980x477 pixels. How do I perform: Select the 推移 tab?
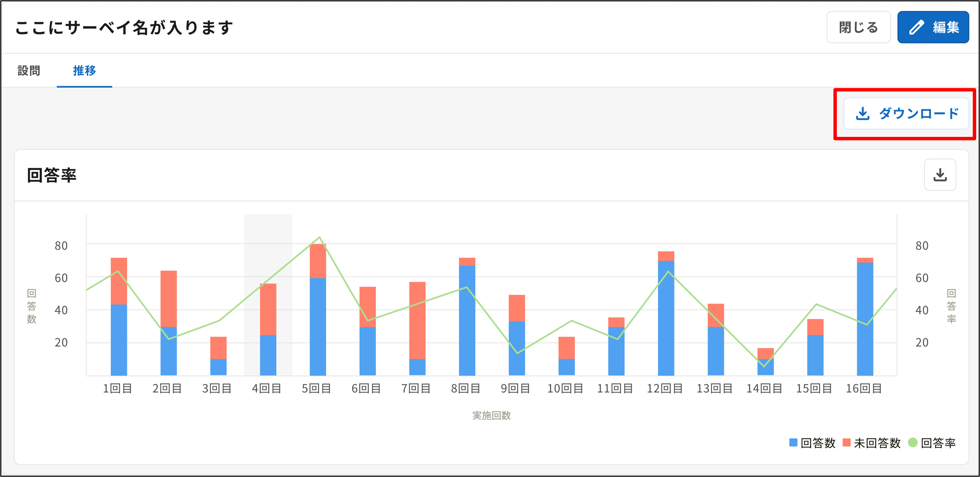[84, 71]
